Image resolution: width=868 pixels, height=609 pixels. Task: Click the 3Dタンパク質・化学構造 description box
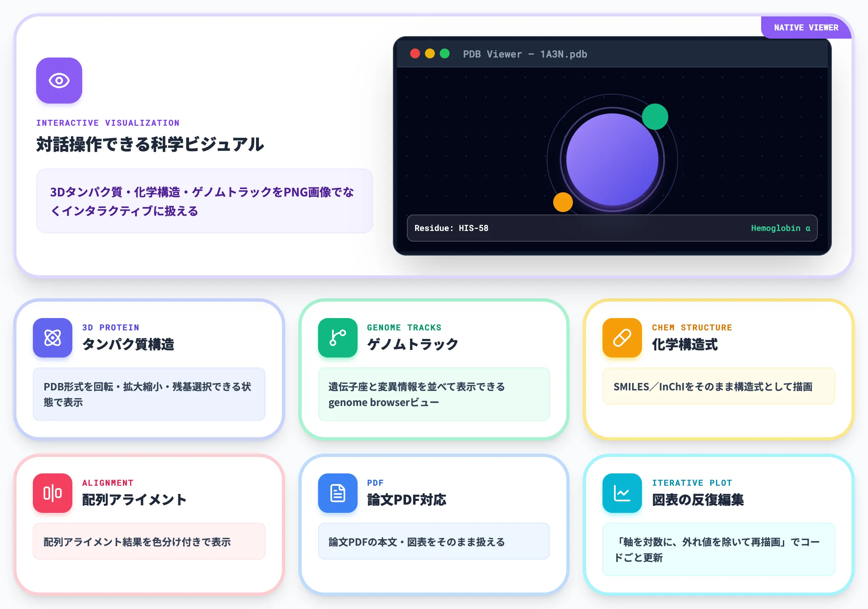tap(205, 201)
